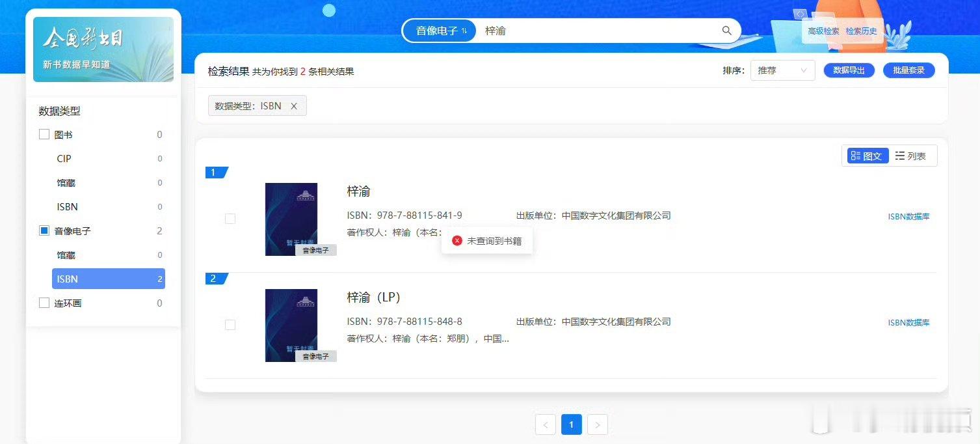Select highlighted ISBN item under 音像电子
Image resolution: width=980 pixels, height=444 pixels.
(108, 279)
